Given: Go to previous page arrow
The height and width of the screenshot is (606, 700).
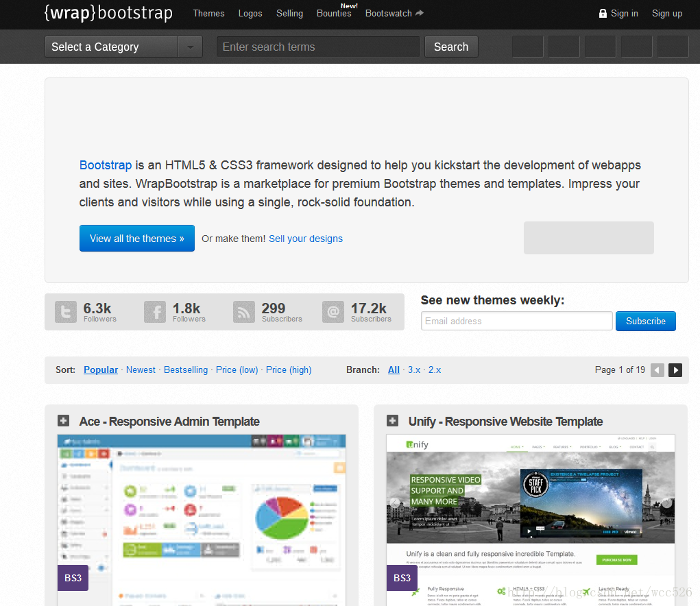Looking at the screenshot, I should tap(657, 370).
